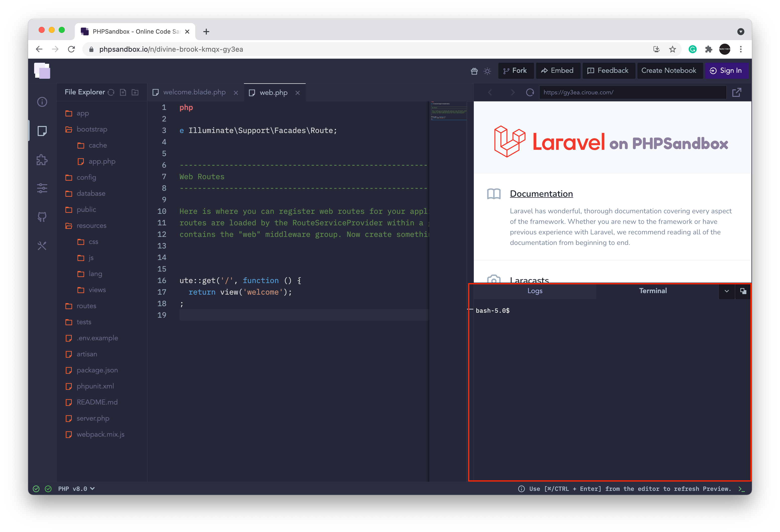Select the PHPSandbox browser tab
The width and height of the screenshot is (780, 532).
(135, 32)
